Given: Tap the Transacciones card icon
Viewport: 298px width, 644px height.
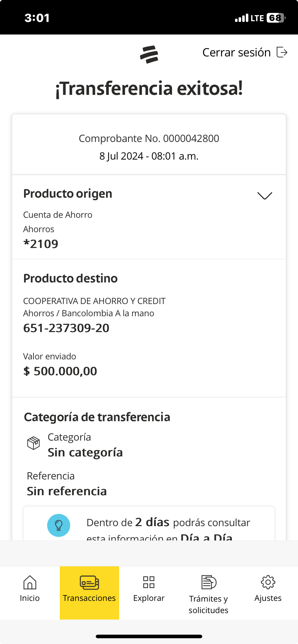Looking at the screenshot, I should tap(89, 582).
